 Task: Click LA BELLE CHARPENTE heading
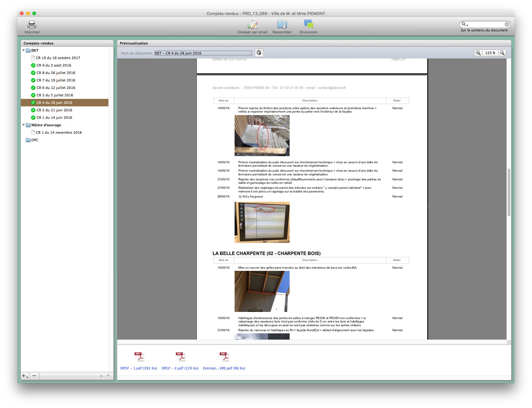(267, 253)
